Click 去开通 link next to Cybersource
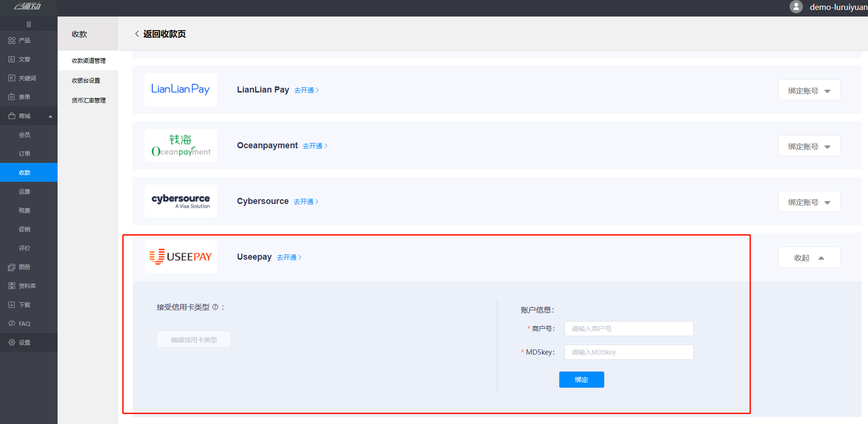 pos(306,202)
